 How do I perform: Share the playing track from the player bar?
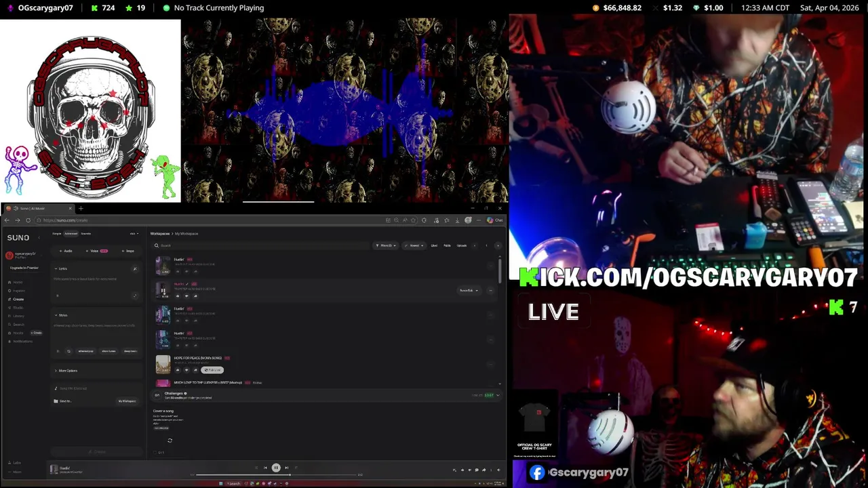(484, 470)
